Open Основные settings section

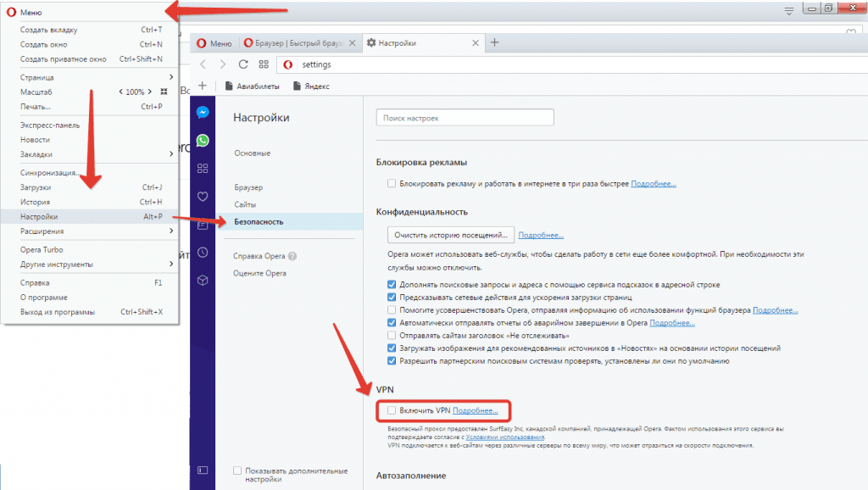click(253, 153)
